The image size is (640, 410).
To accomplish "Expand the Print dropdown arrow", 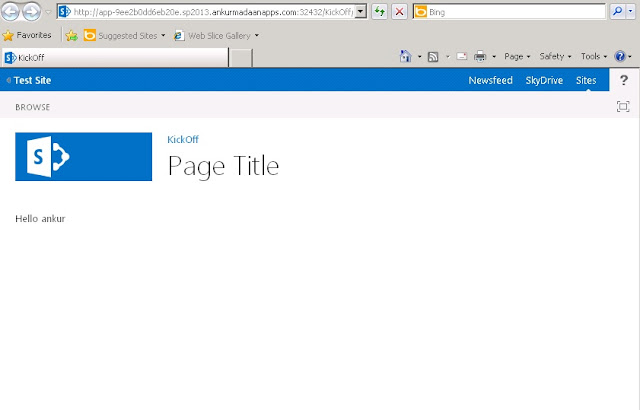I will pyautogui.click(x=494, y=56).
